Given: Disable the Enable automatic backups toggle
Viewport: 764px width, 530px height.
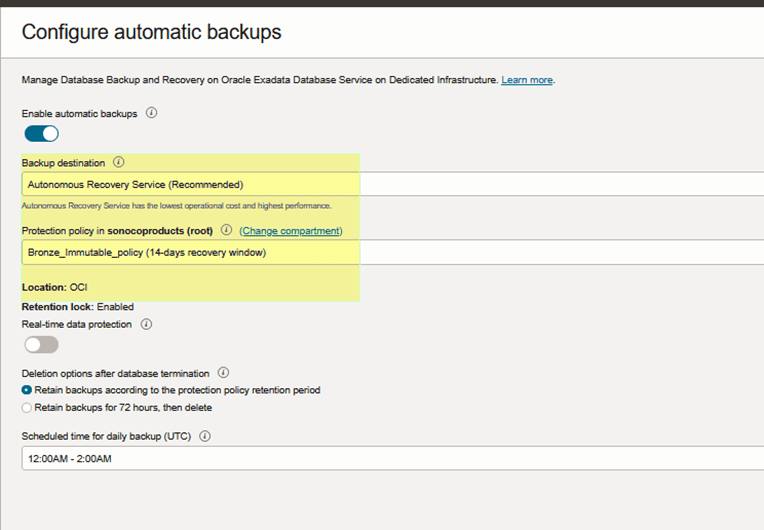Looking at the screenshot, I should pyautogui.click(x=42, y=133).
